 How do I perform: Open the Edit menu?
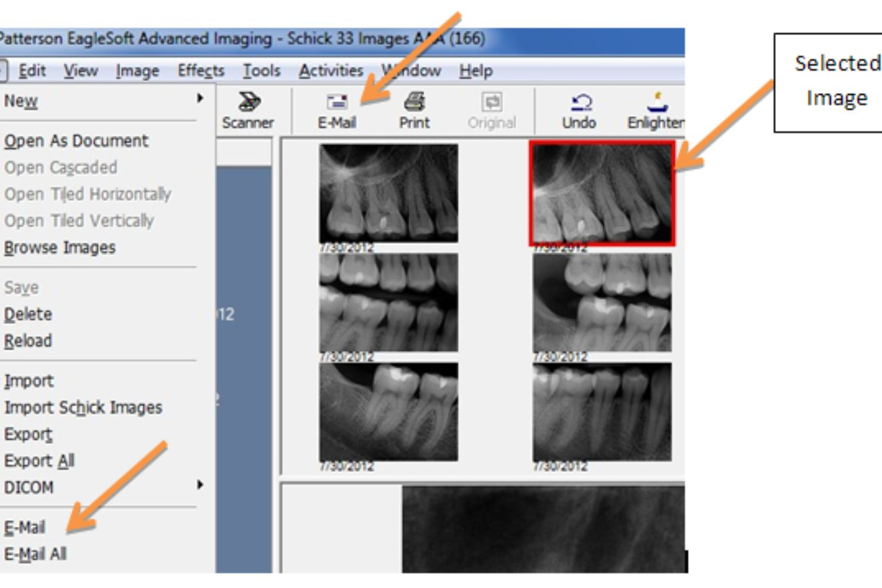coord(32,71)
